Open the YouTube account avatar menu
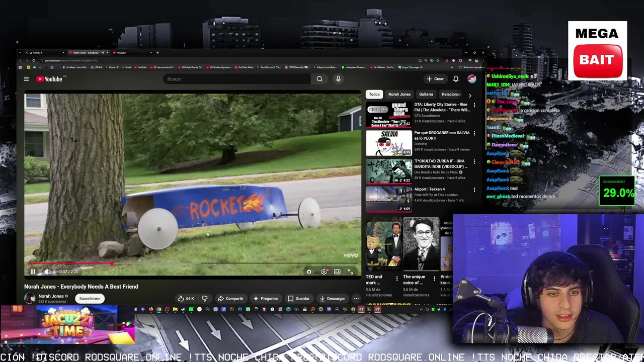 [471, 79]
